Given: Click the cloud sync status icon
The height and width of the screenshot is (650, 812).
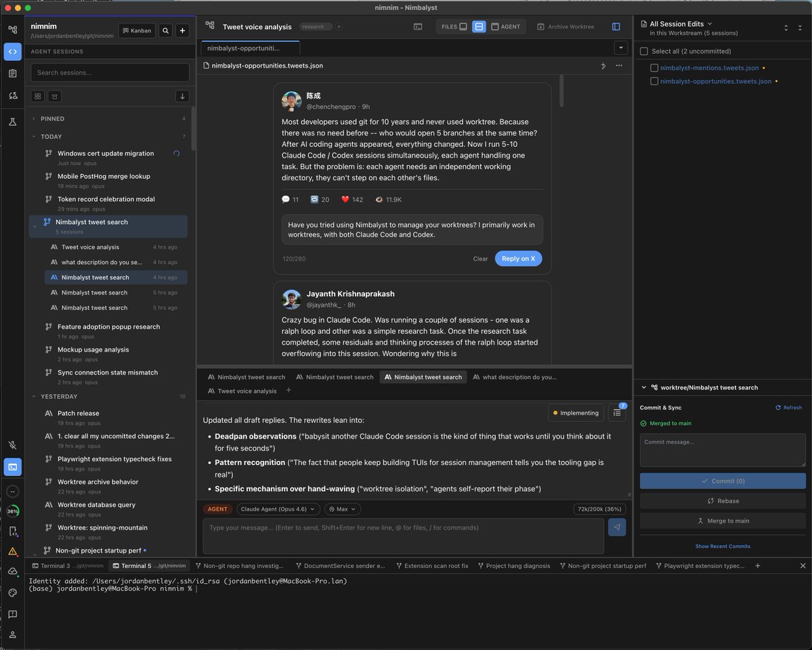Looking at the screenshot, I should click(x=12, y=571).
